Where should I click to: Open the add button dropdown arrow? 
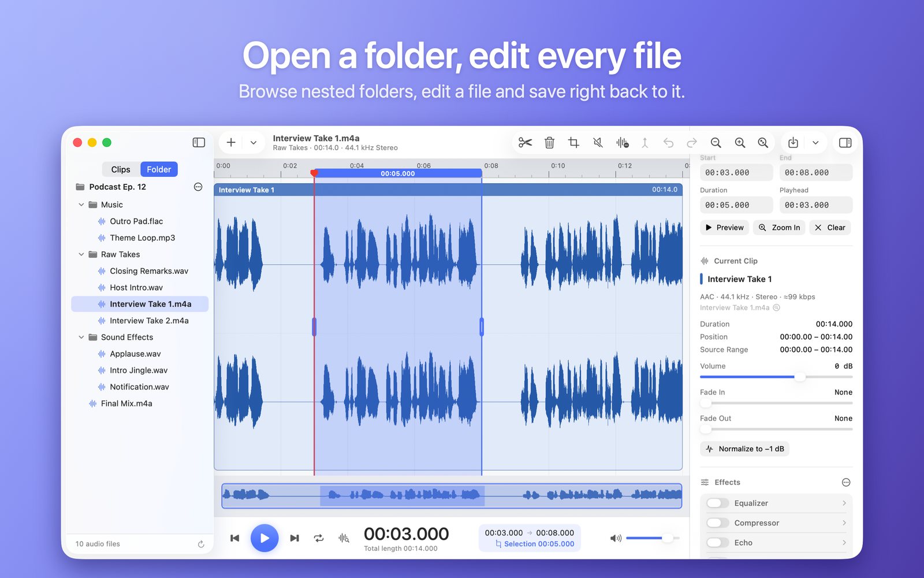click(x=254, y=143)
